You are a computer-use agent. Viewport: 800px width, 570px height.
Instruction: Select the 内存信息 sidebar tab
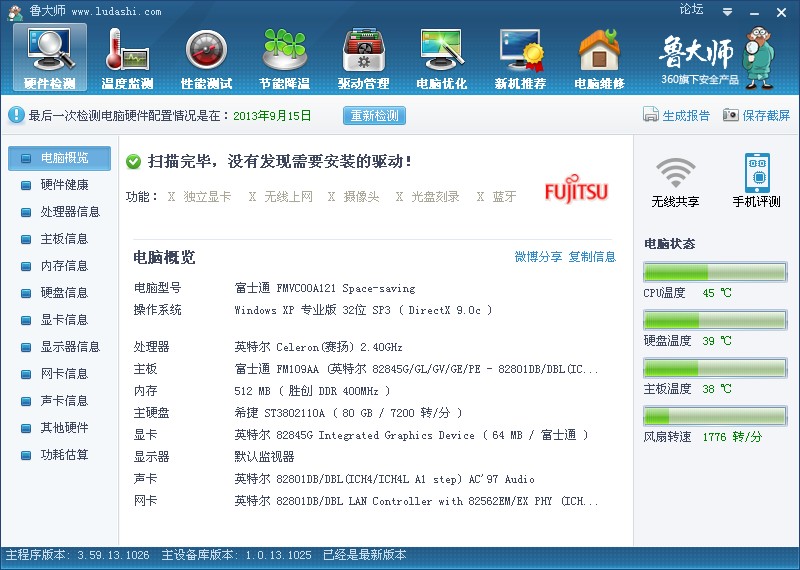59,266
